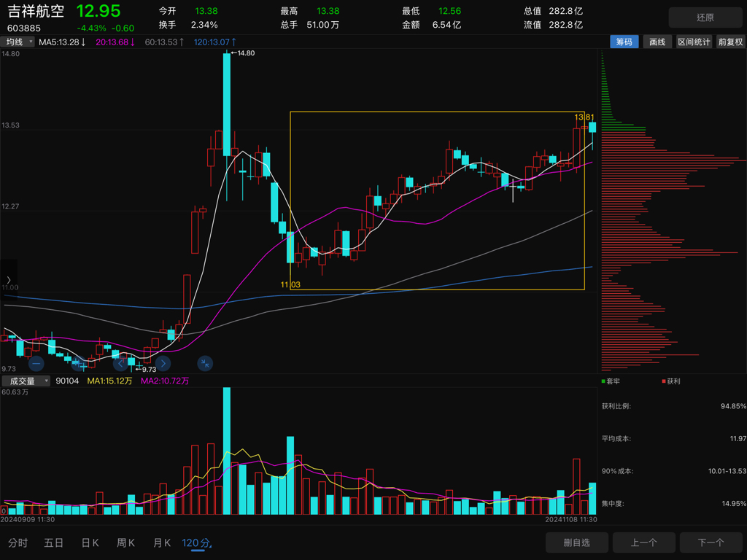Click the 14.80 high price marker
747x560 pixels.
coord(244,52)
